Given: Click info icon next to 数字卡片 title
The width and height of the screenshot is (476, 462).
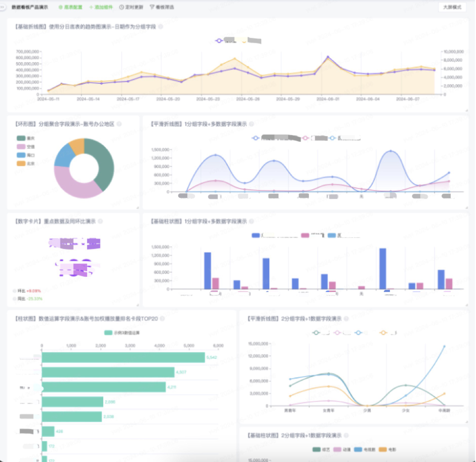Looking at the screenshot, I should [100, 221].
